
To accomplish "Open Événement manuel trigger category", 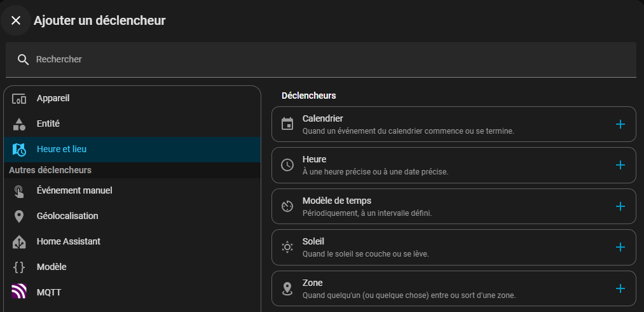I will click(74, 190).
